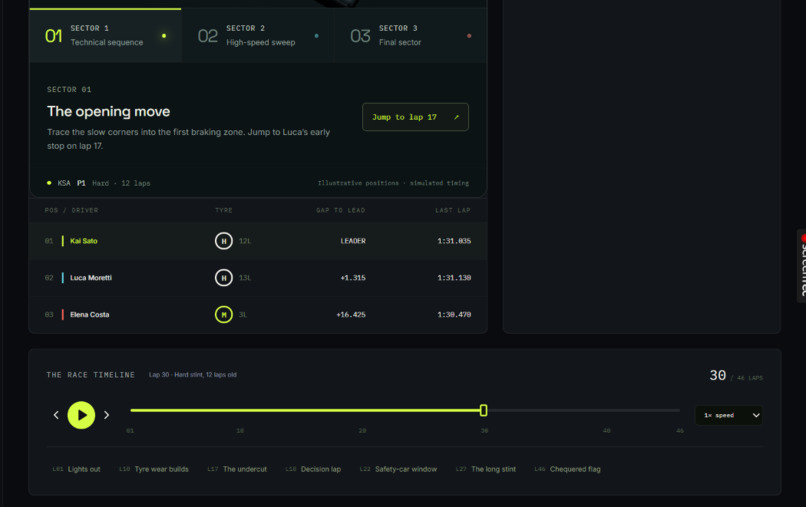Jump to the L27 The long stint marker
This screenshot has height=507, width=806.
pos(486,469)
